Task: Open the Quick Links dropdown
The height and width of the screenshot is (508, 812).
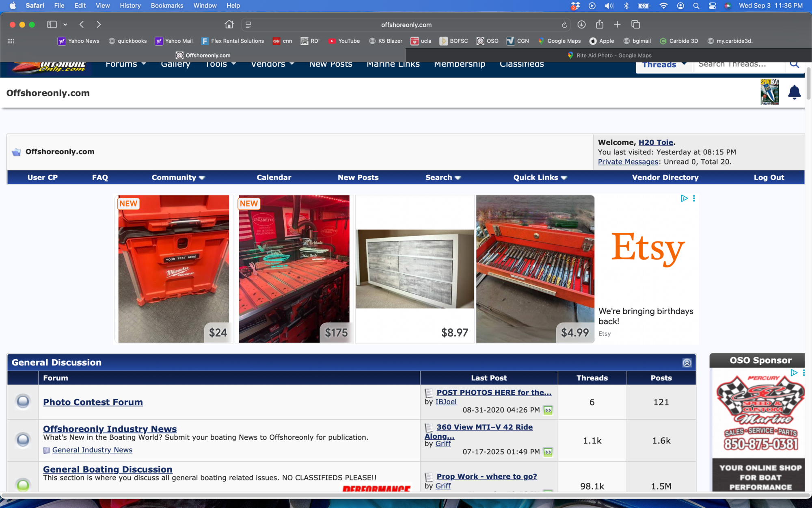Action: point(540,178)
